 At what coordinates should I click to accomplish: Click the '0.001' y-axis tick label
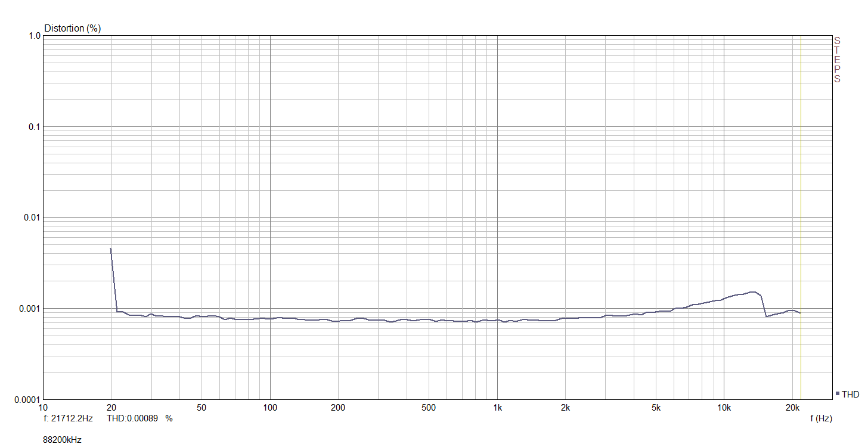point(29,309)
